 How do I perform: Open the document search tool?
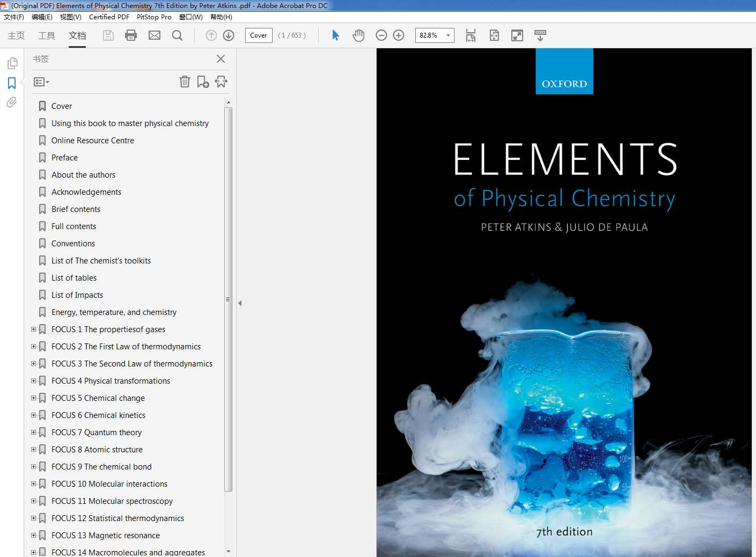click(177, 35)
